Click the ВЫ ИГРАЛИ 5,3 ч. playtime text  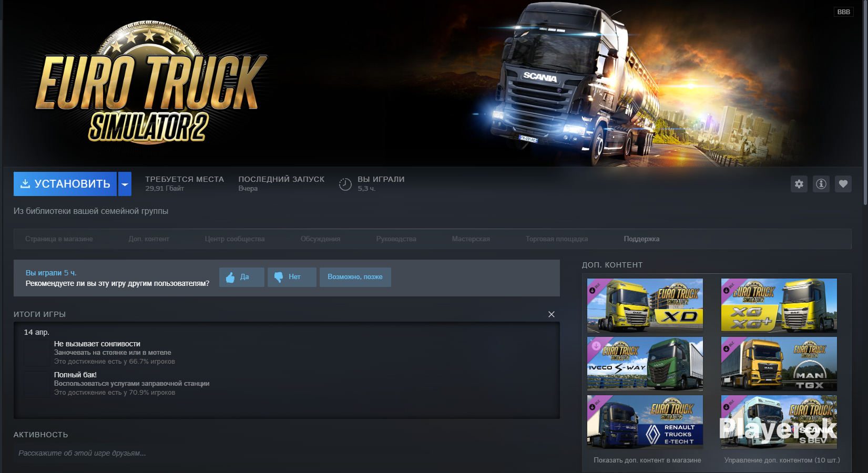(381, 183)
